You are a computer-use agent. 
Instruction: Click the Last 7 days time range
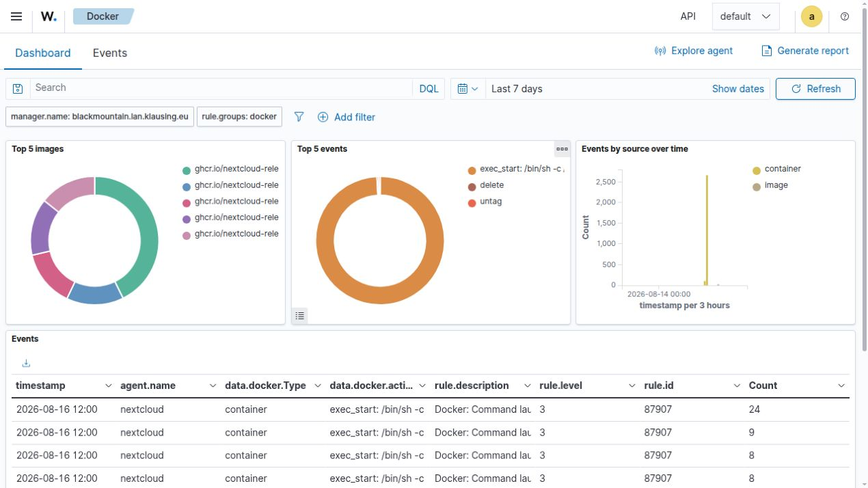tap(517, 89)
